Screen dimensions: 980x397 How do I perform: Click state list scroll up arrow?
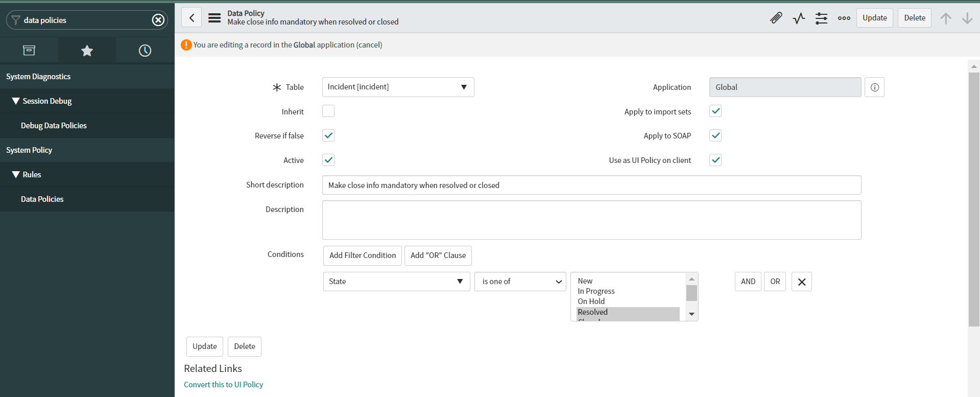[x=692, y=279]
